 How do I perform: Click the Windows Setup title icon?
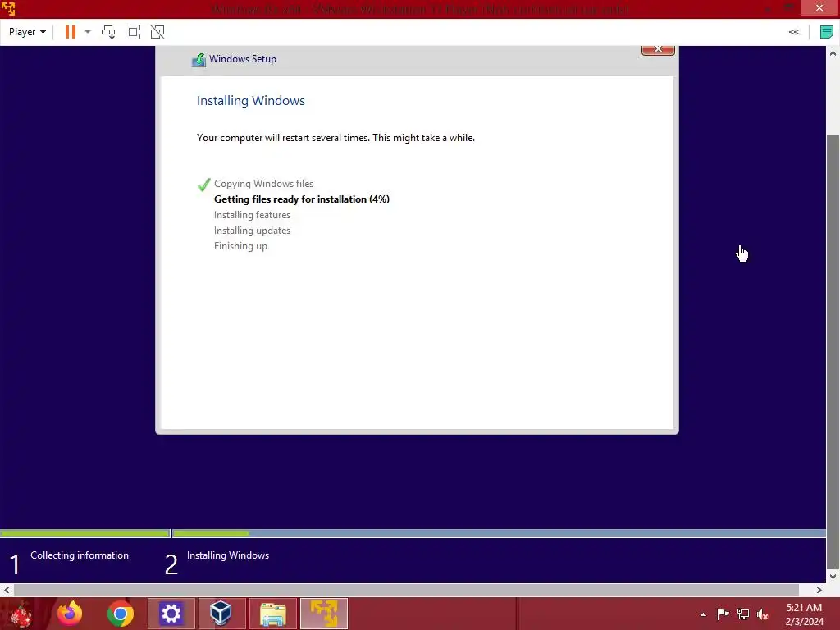pyautogui.click(x=199, y=59)
